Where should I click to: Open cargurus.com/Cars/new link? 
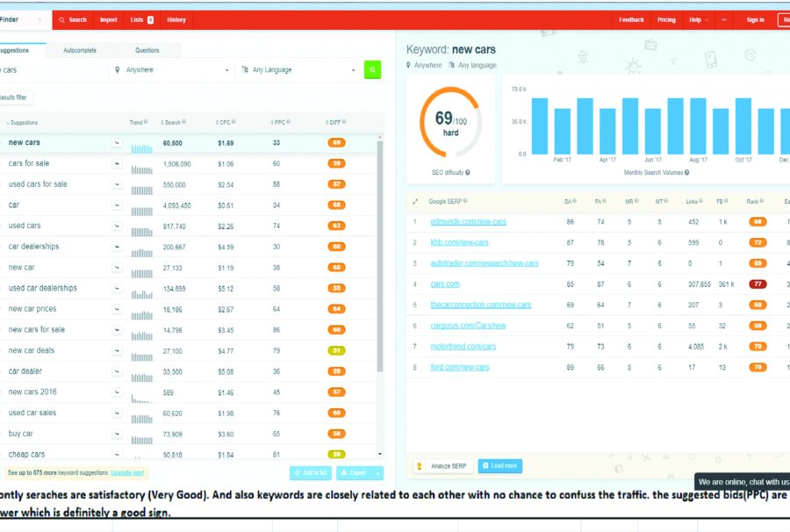tap(468, 326)
